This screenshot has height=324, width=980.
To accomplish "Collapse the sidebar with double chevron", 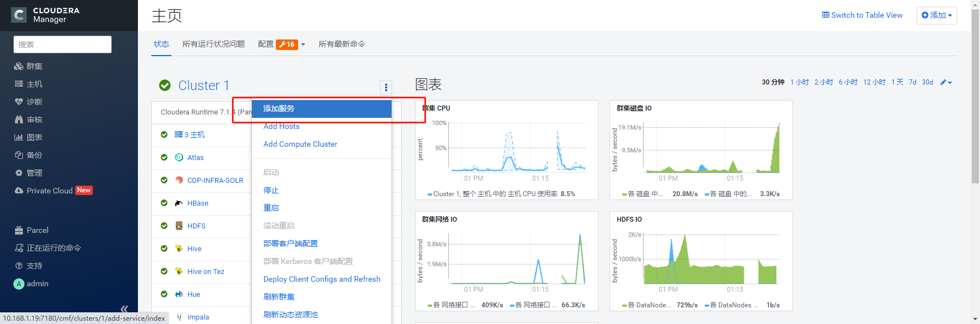I will coord(124,309).
